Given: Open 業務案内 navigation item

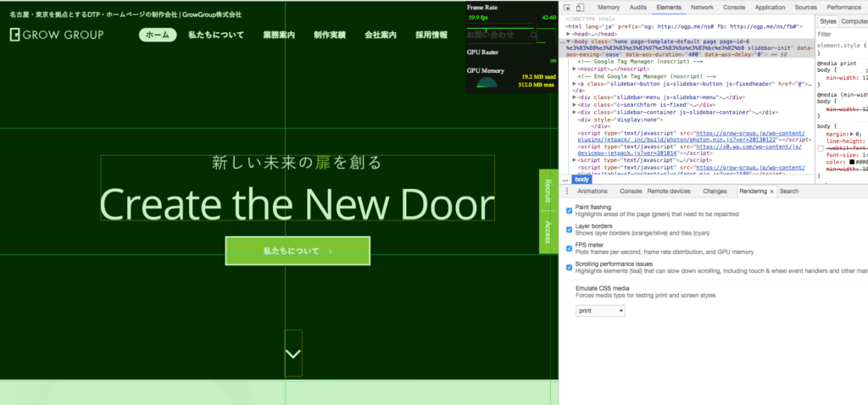Looking at the screenshot, I should pos(279,35).
